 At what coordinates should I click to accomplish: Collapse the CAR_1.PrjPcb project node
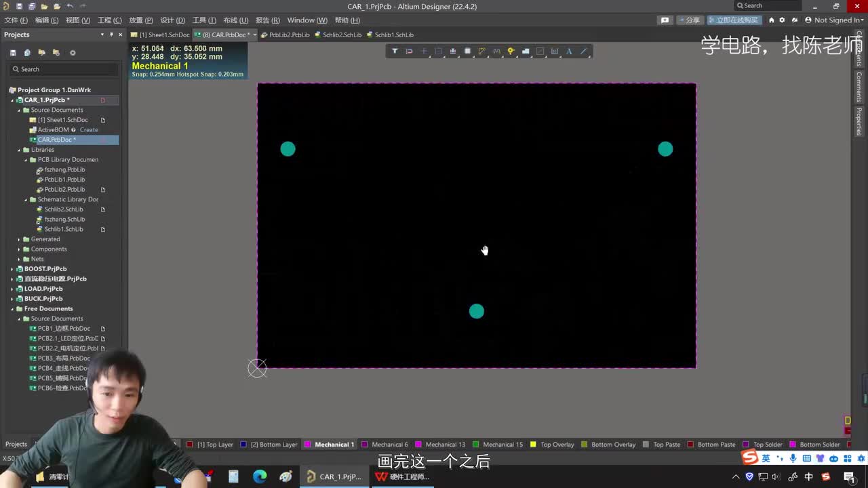(x=12, y=100)
